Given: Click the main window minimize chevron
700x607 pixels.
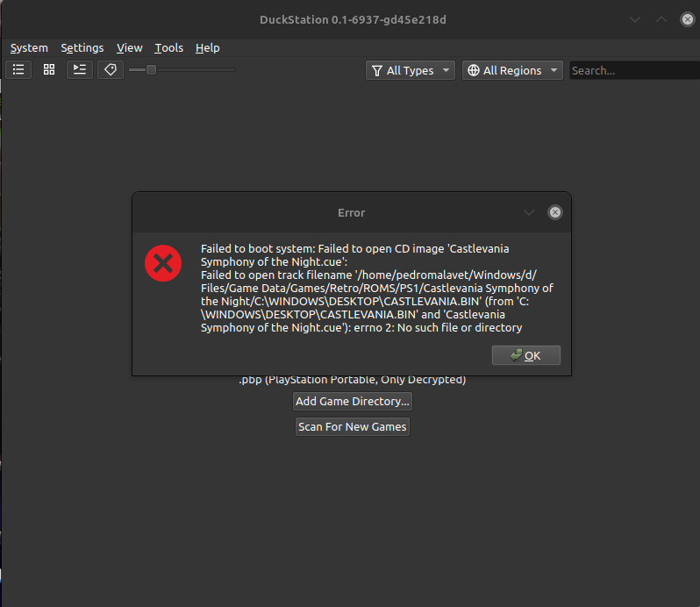Looking at the screenshot, I should tap(635, 19).
